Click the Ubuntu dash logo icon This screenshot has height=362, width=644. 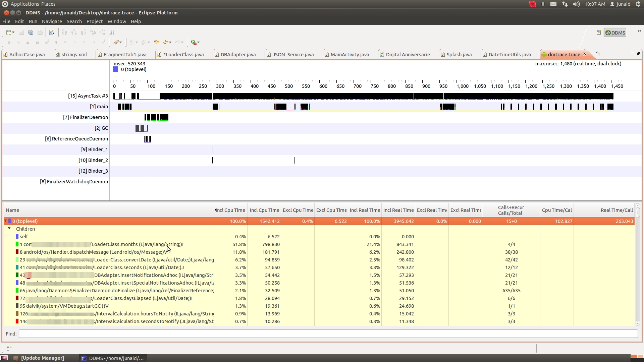tap(5, 4)
